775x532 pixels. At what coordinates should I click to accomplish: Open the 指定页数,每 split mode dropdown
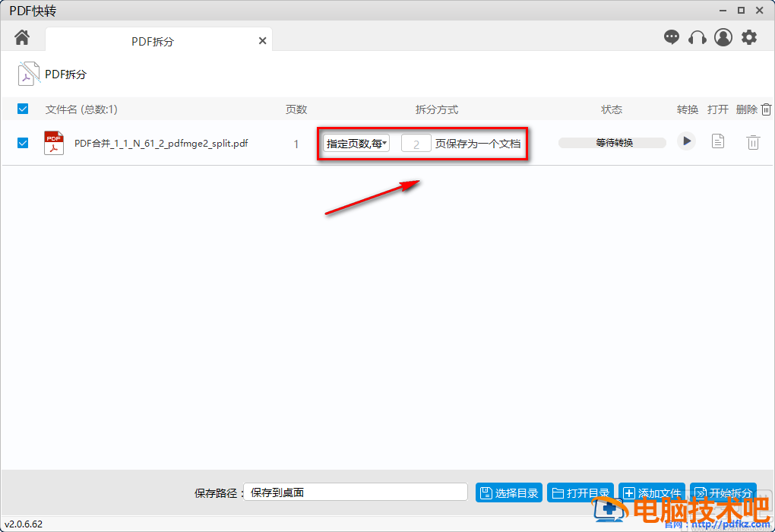pos(356,144)
